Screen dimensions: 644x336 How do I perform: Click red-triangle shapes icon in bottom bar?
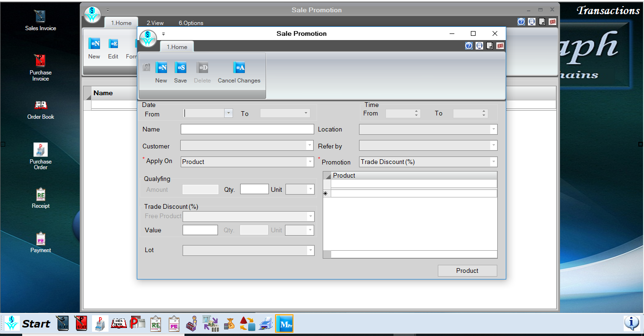pos(247,323)
